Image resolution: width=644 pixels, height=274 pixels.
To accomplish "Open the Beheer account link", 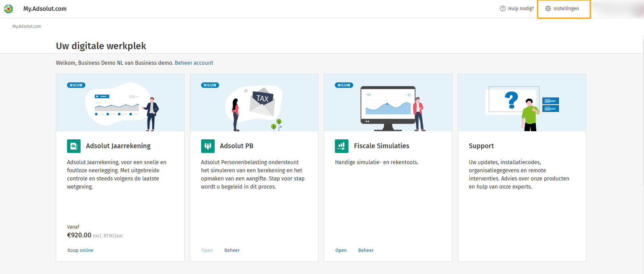I will pos(194,63).
